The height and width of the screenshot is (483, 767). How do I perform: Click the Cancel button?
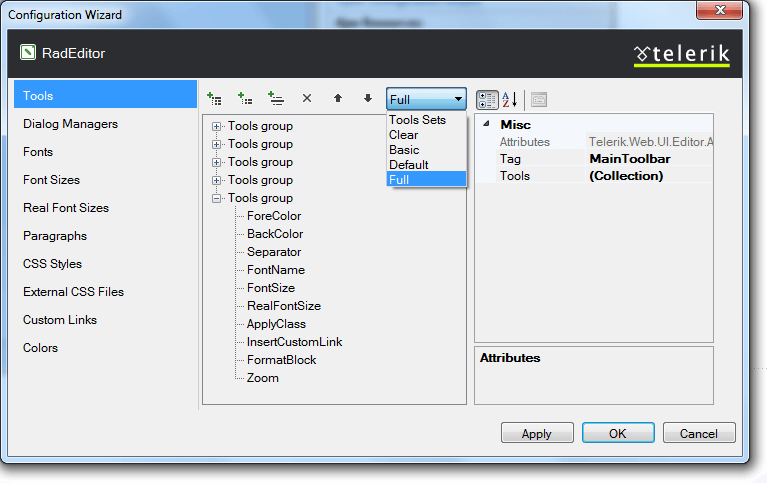[699, 433]
